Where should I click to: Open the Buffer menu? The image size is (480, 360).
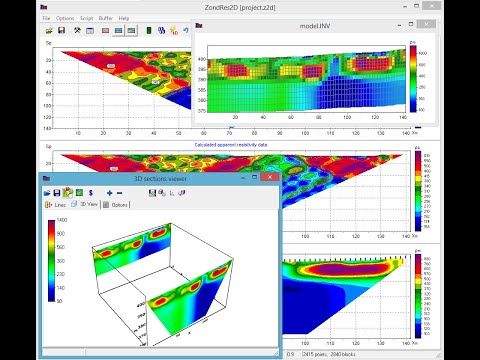point(106,18)
